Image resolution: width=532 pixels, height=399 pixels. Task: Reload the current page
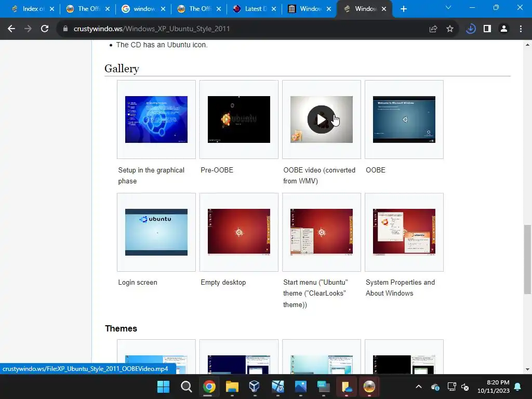point(45,29)
